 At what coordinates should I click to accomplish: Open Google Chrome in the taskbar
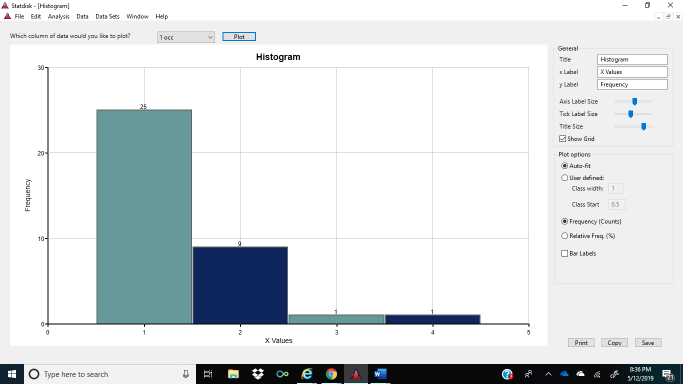point(331,374)
